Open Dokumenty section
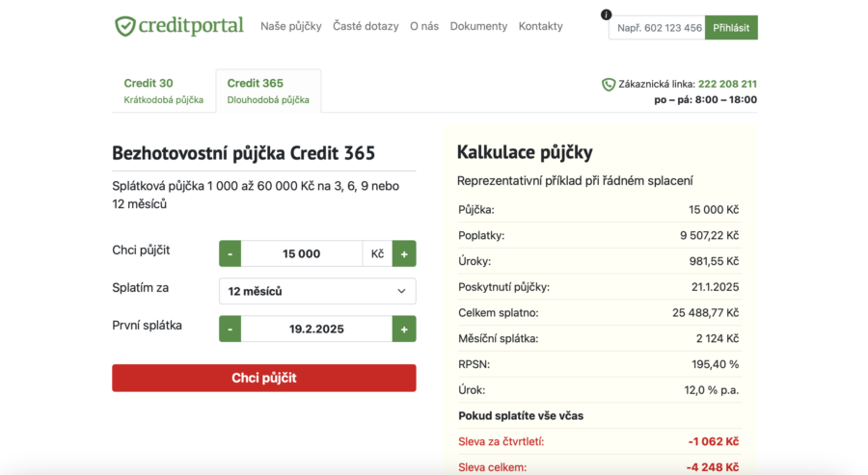 (x=478, y=26)
